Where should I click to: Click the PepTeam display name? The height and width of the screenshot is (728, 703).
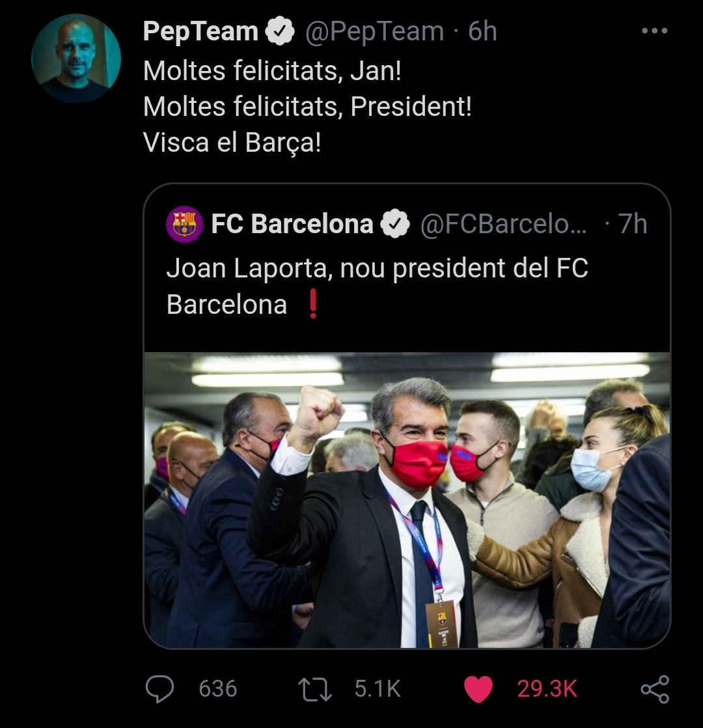pyautogui.click(x=200, y=31)
